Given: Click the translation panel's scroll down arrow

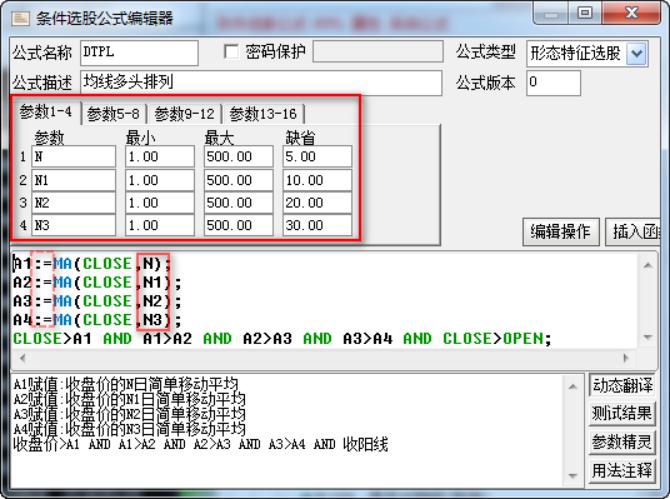Looking at the screenshot, I should [573, 476].
